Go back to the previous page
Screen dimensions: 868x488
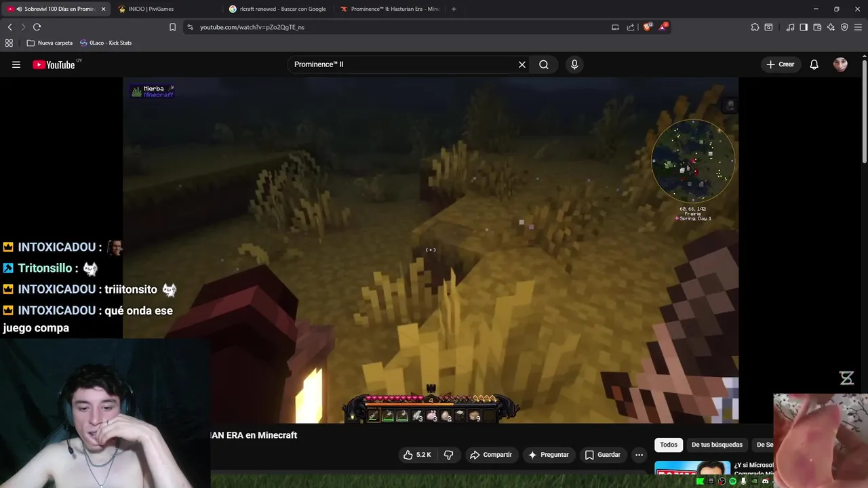click(9, 27)
